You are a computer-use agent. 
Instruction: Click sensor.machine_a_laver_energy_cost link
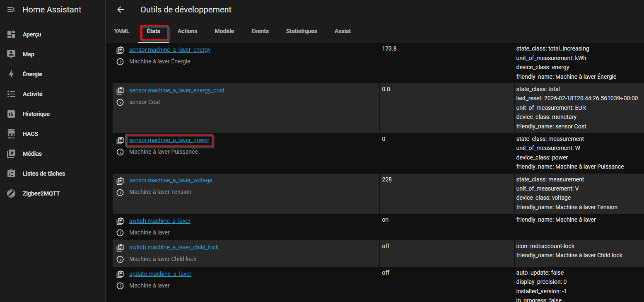tap(176, 90)
